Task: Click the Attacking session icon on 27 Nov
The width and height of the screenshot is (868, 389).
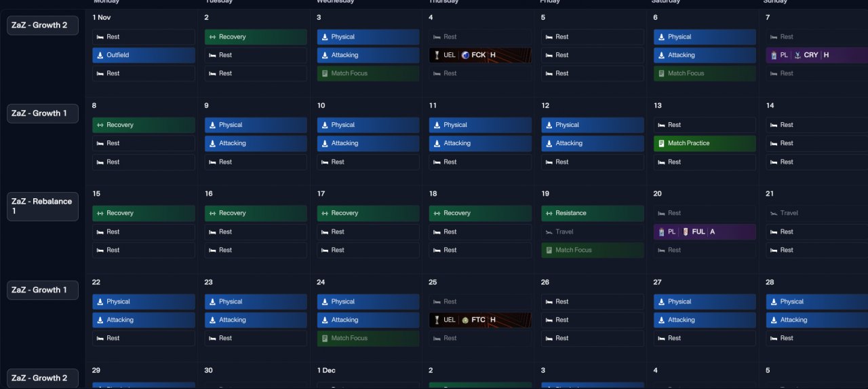Action: pos(661,320)
